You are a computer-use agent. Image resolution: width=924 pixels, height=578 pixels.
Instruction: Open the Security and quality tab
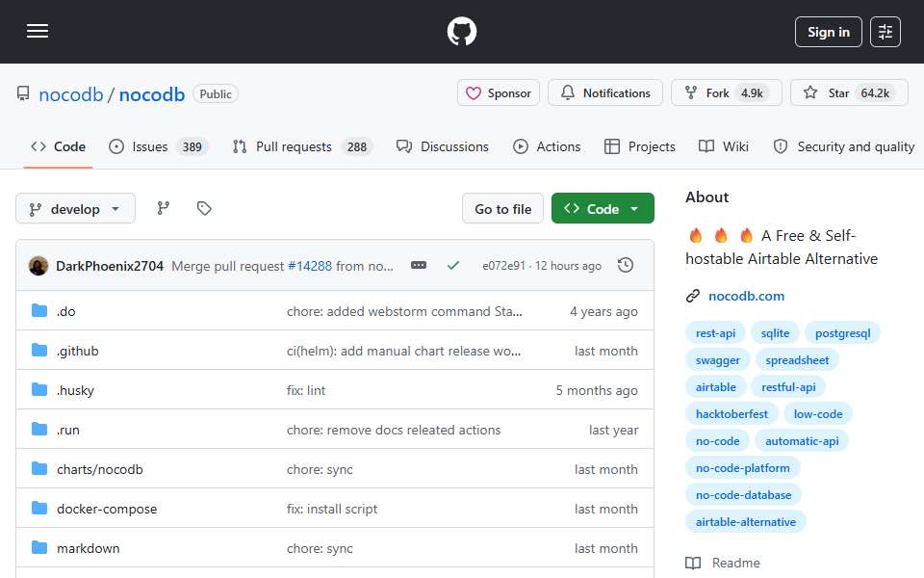(x=844, y=146)
